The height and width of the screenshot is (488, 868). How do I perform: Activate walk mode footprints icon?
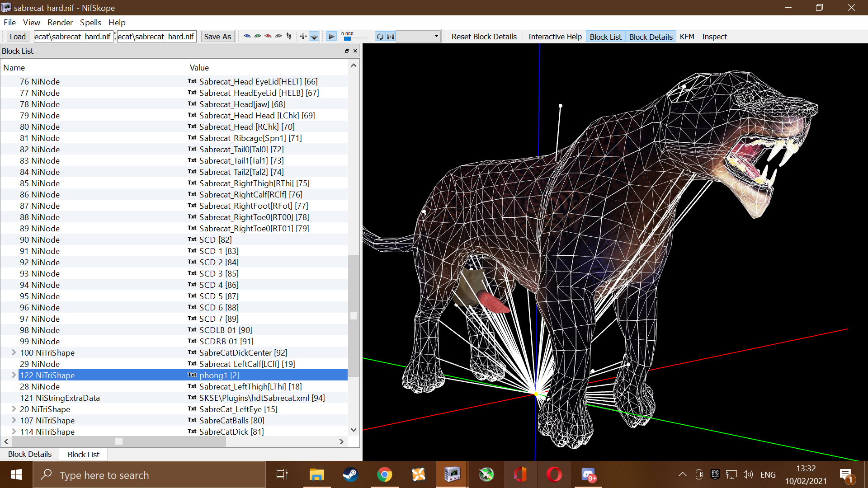coord(289,37)
